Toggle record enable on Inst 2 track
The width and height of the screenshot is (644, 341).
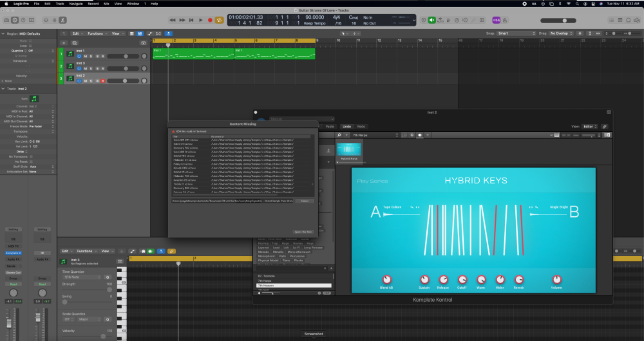102,81
